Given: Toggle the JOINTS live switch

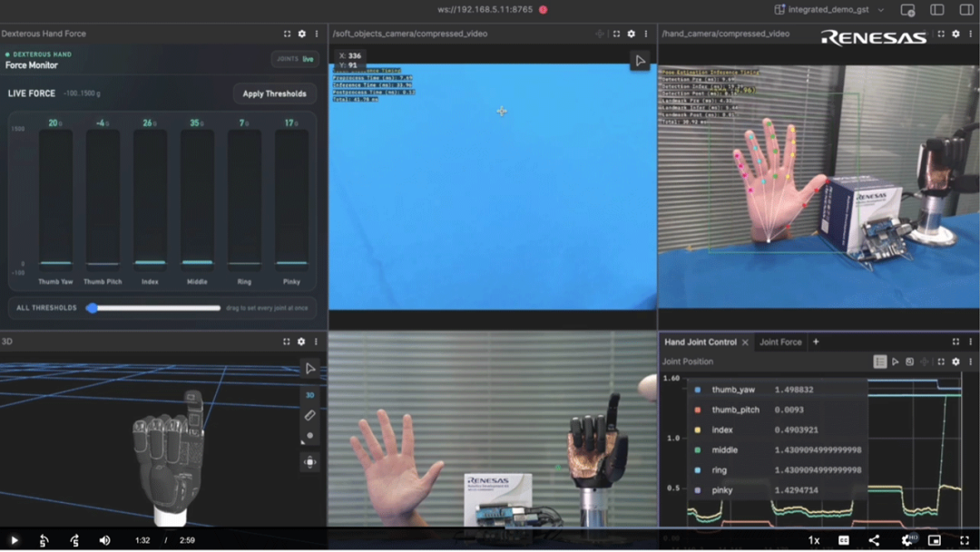Looking at the screenshot, I should (295, 59).
